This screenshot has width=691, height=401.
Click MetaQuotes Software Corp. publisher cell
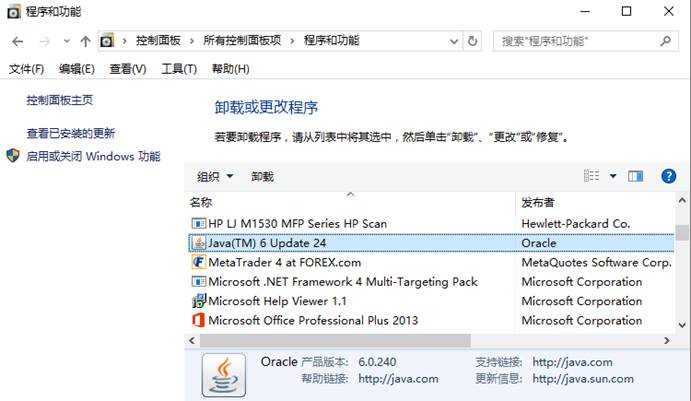coord(596,263)
